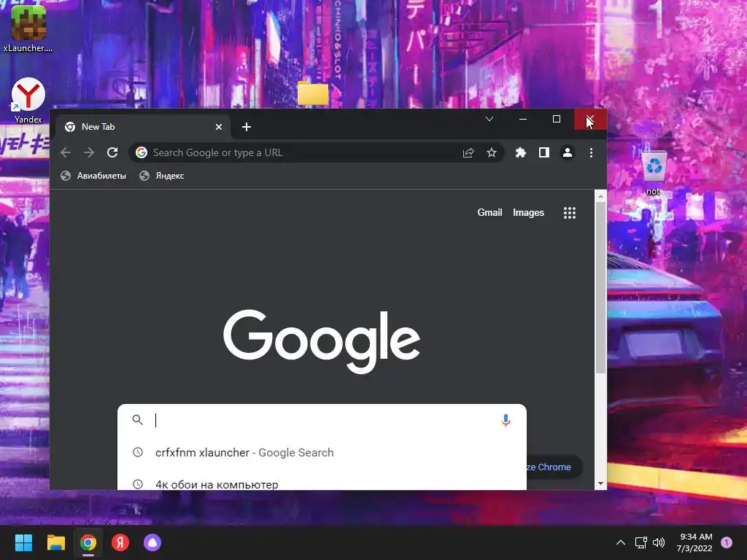Viewport: 747px width, 560px height.
Task: Reload the page in Chrome
Action: point(112,152)
